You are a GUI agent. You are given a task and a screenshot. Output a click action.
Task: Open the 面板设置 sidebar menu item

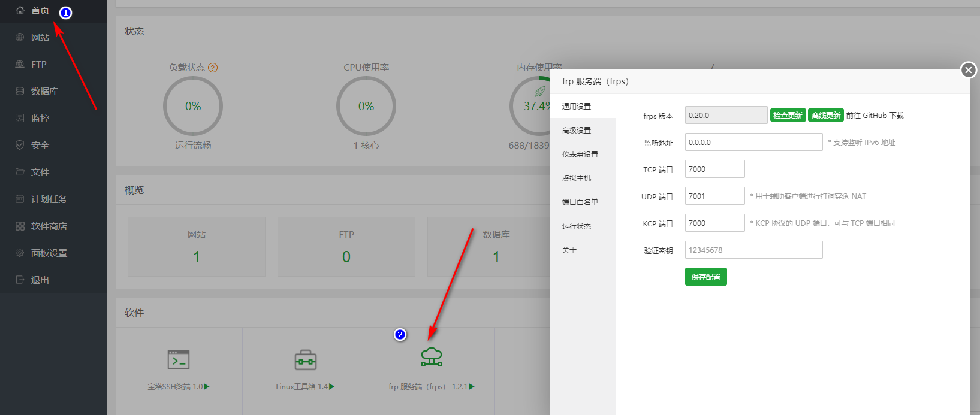(x=53, y=253)
